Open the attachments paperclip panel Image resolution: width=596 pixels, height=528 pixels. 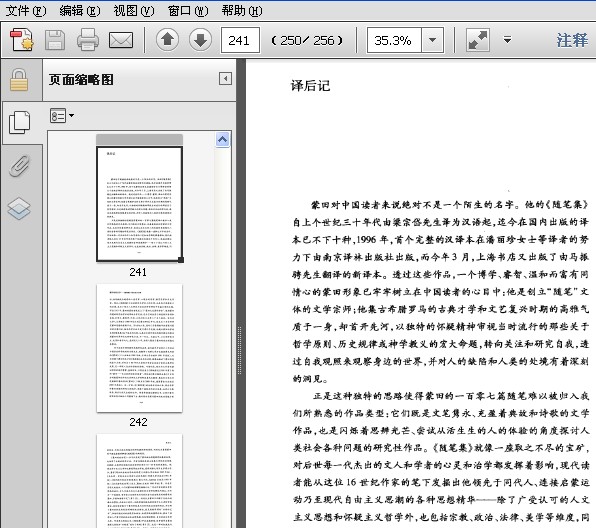tap(19, 165)
